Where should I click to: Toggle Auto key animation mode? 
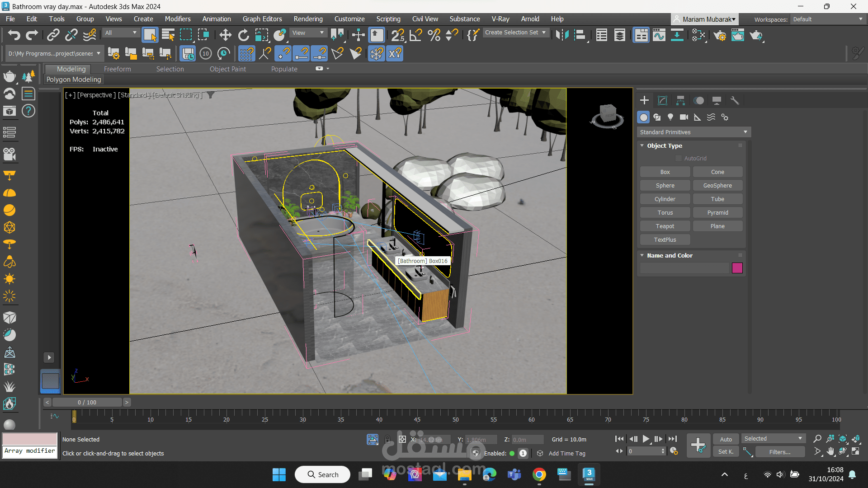pyautogui.click(x=726, y=439)
